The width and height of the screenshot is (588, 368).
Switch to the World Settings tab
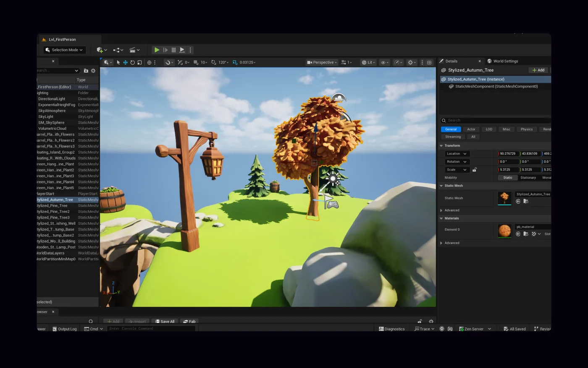(503, 61)
